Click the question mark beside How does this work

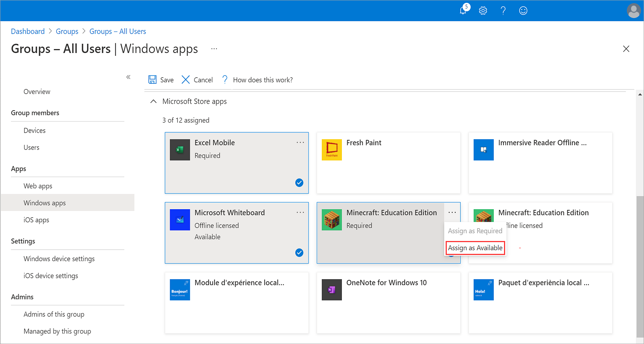[x=225, y=79]
